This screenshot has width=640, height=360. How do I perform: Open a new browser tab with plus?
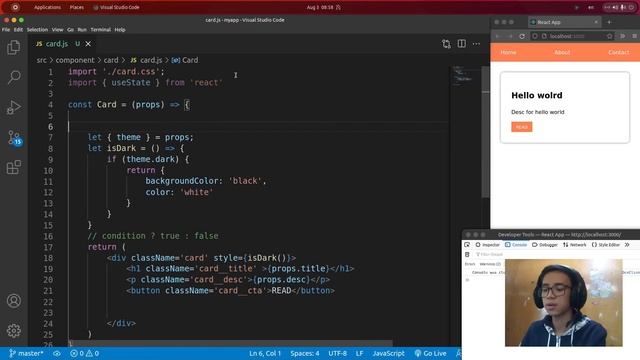[609, 22]
